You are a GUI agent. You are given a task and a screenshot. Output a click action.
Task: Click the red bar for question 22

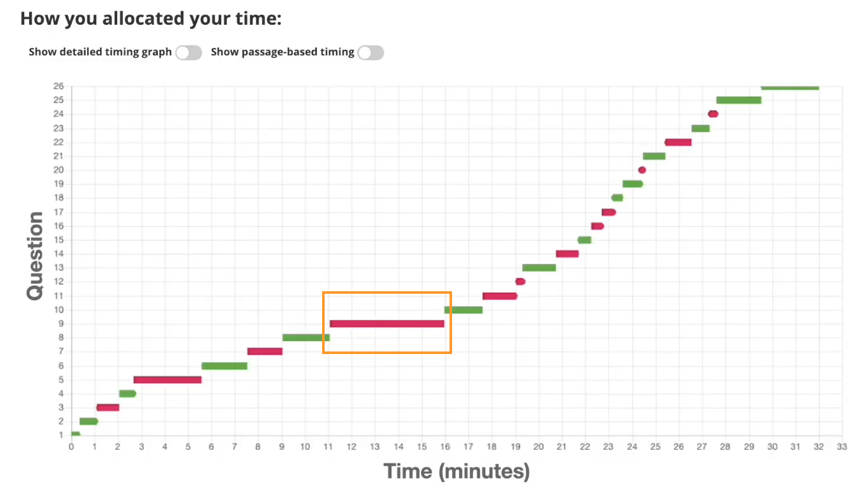678,142
